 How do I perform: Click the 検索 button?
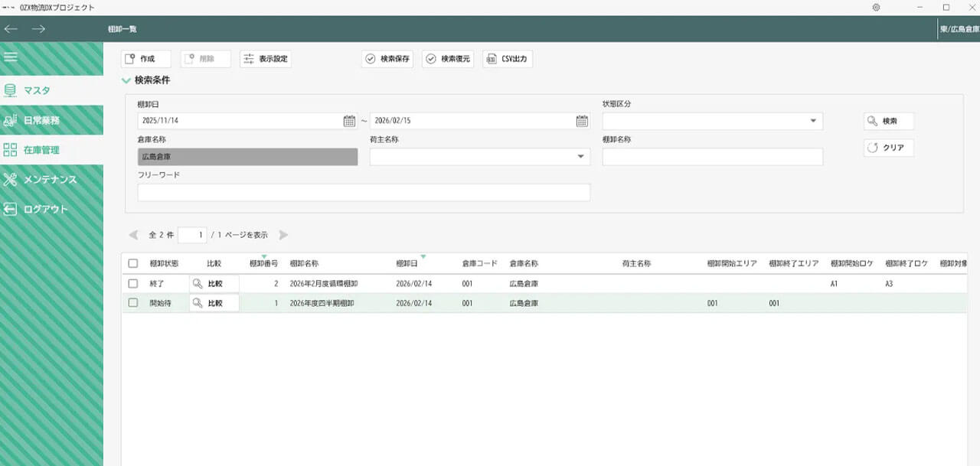point(888,121)
